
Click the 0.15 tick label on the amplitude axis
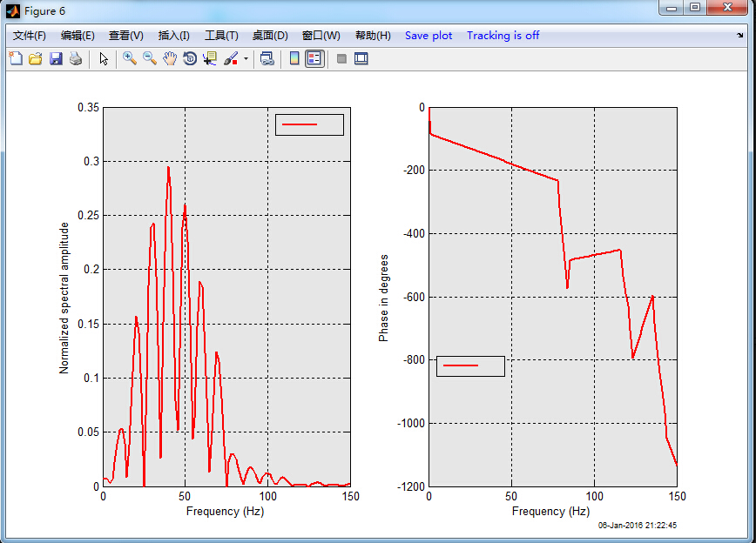(88, 324)
